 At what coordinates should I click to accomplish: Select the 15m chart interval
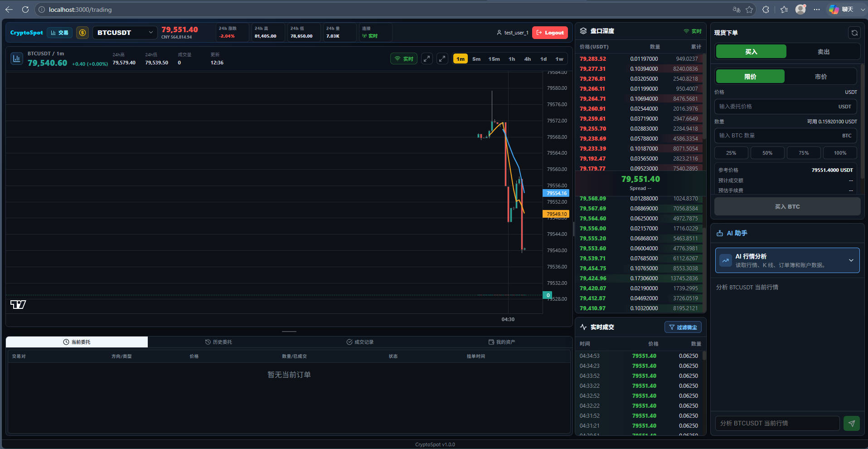click(x=494, y=59)
